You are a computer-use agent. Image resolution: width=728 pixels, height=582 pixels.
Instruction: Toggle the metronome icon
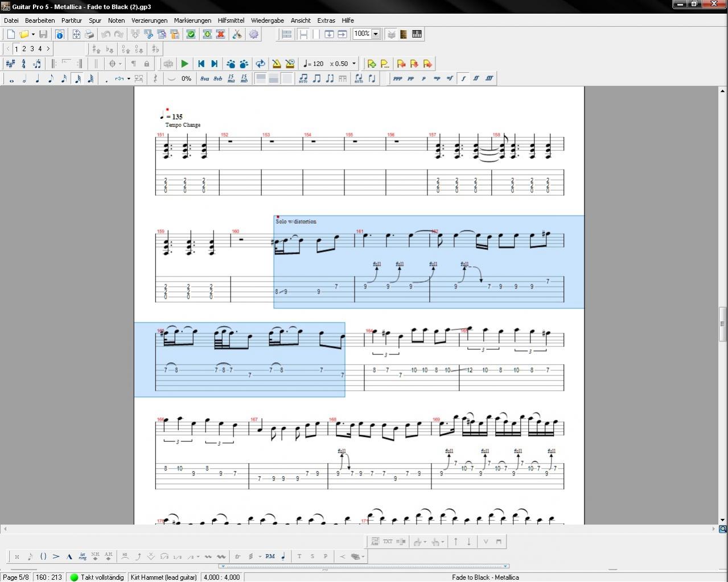point(277,64)
